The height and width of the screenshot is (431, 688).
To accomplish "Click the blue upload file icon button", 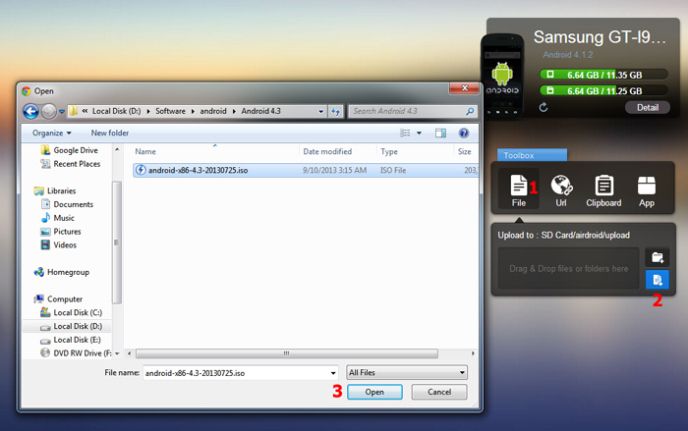I will 656,280.
